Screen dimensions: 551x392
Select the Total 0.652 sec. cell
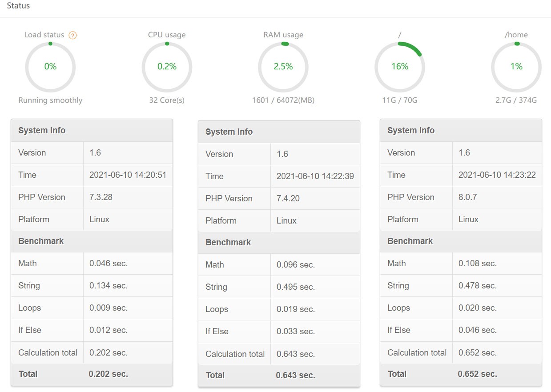click(x=478, y=374)
